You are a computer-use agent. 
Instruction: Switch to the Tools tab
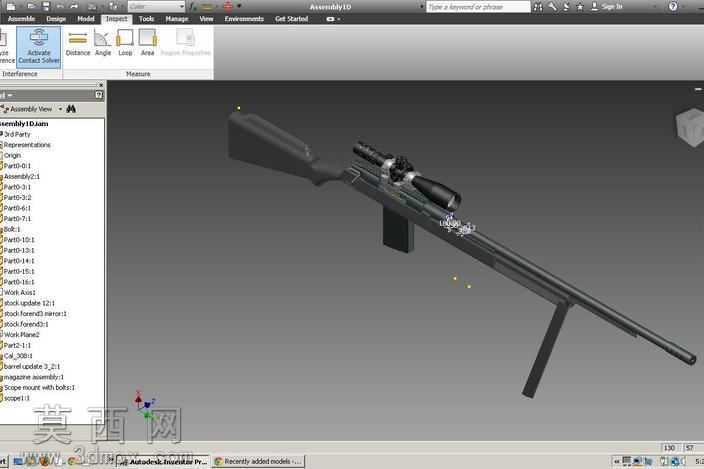[x=146, y=19]
